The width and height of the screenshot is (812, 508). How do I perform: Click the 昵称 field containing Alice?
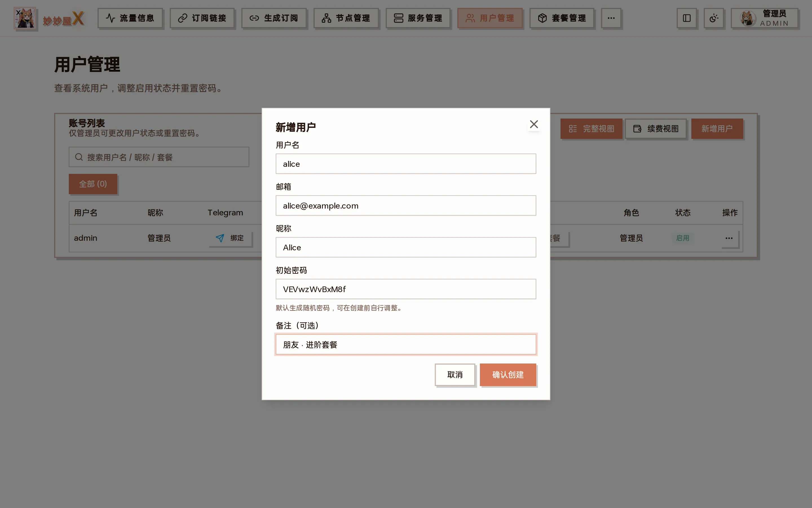pyautogui.click(x=406, y=247)
